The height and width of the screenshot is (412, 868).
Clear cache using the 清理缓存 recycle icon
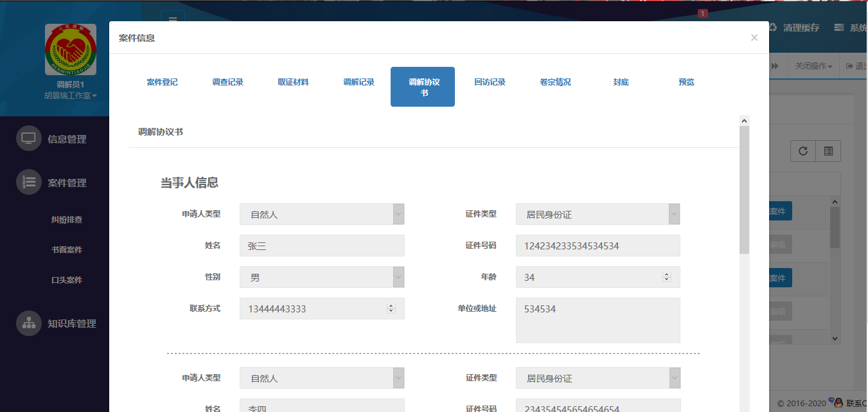[772, 27]
